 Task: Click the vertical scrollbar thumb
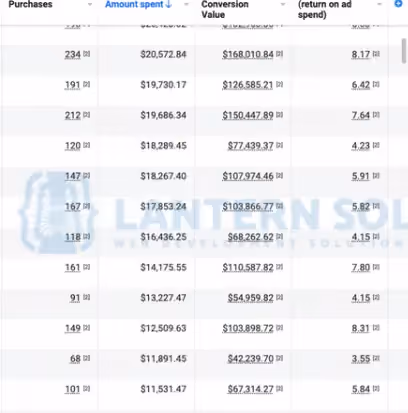tap(404, 51)
